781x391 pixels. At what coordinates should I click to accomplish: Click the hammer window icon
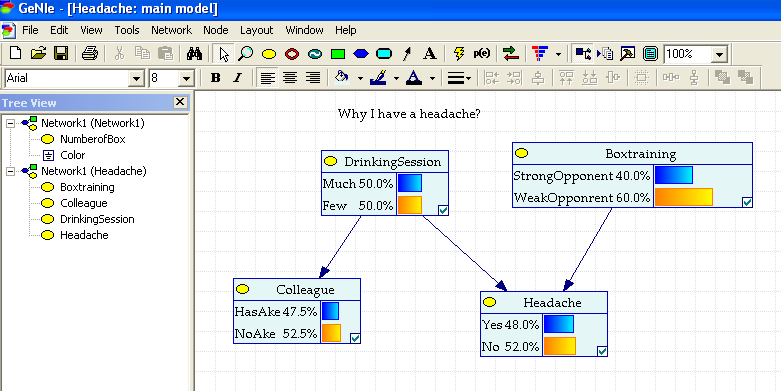point(628,53)
